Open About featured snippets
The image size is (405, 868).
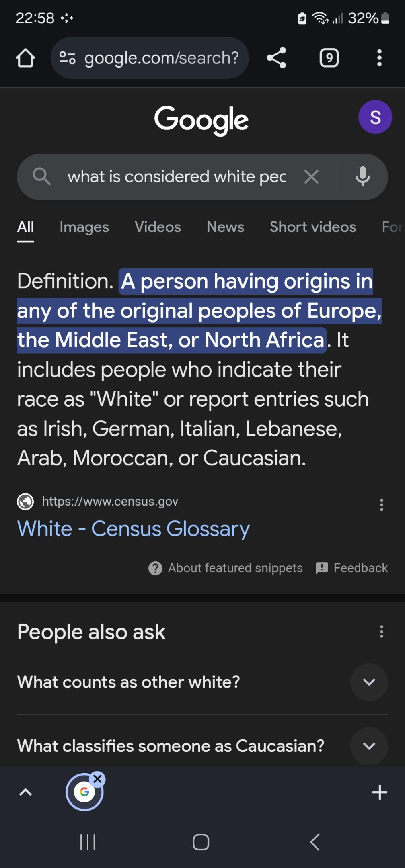click(x=225, y=568)
